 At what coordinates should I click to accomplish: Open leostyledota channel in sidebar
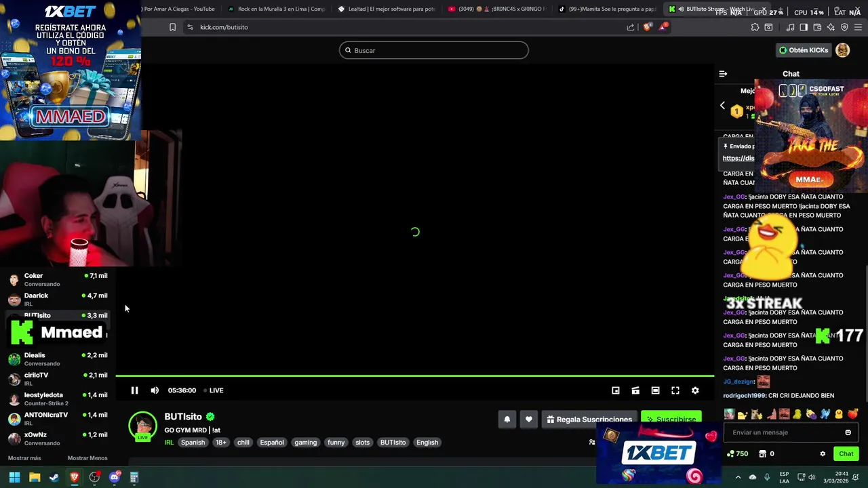[58, 399]
